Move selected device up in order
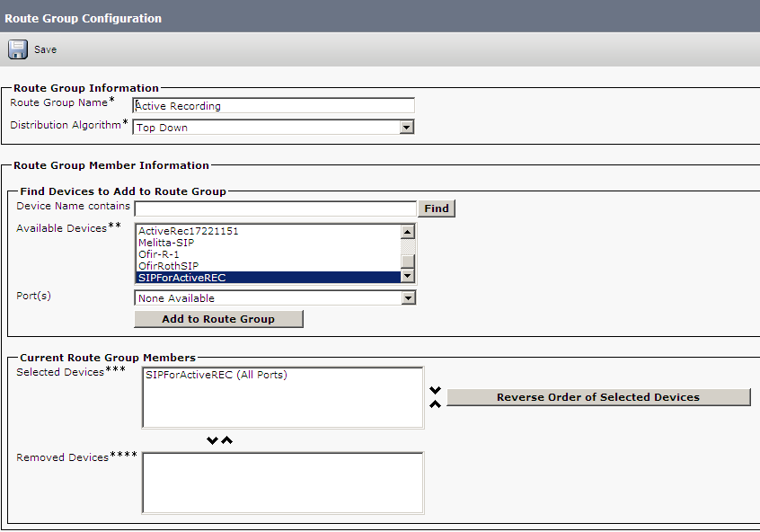 (x=436, y=404)
